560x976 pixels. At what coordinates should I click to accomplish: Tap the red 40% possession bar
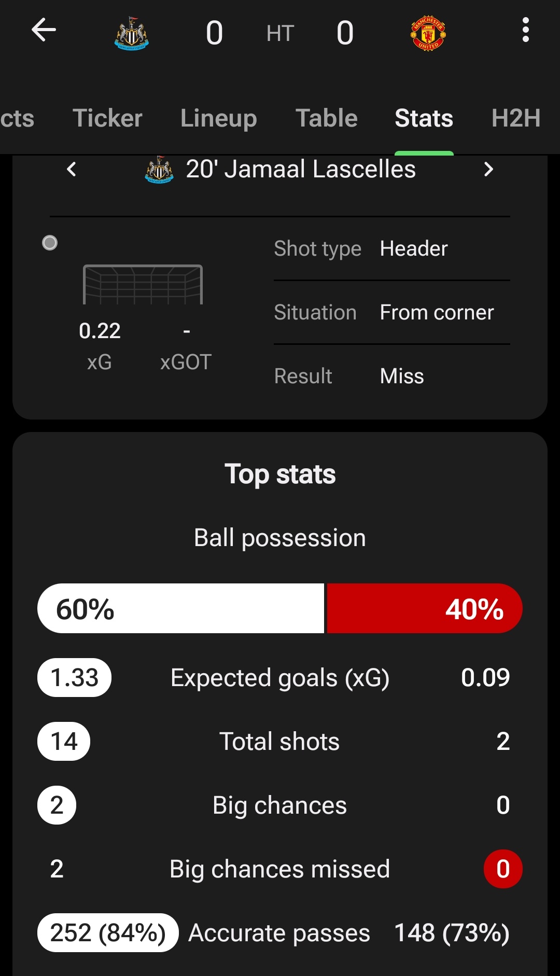(x=424, y=608)
